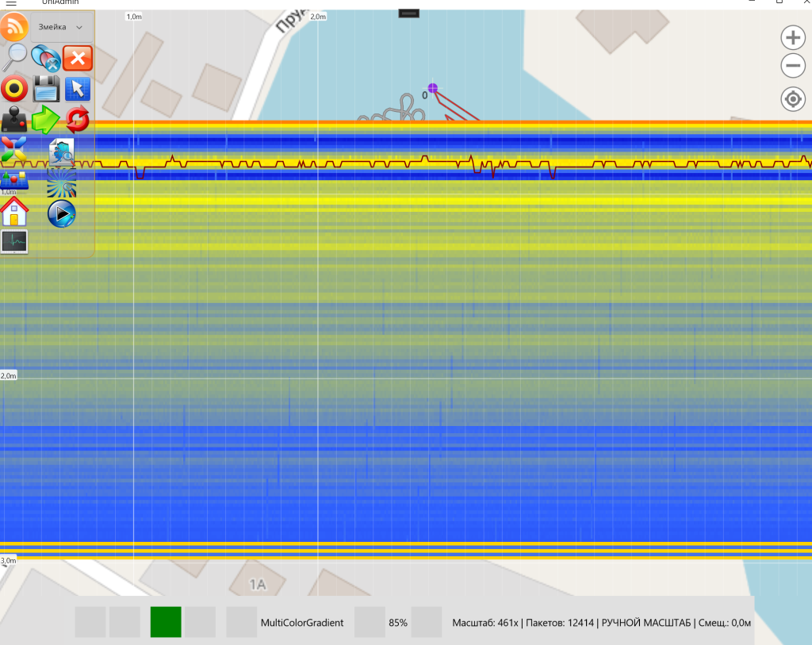Viewport: 812px width, 645px height.
Task: Click the green right arrow icon
Action: click(46, 120)
